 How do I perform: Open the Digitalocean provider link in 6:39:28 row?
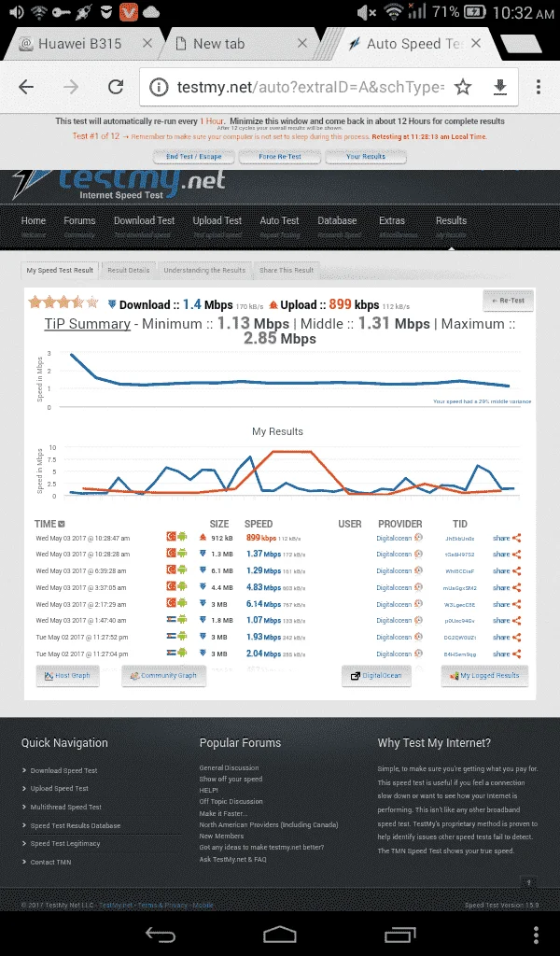click(x=394, y=571)
